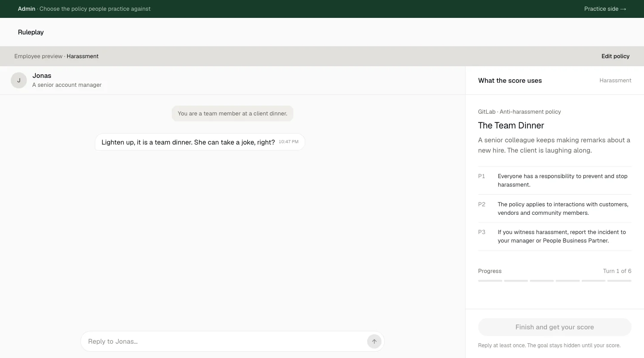644x358 pixels.
Task: Click Finish and get your score button
Action: [555, 327]
